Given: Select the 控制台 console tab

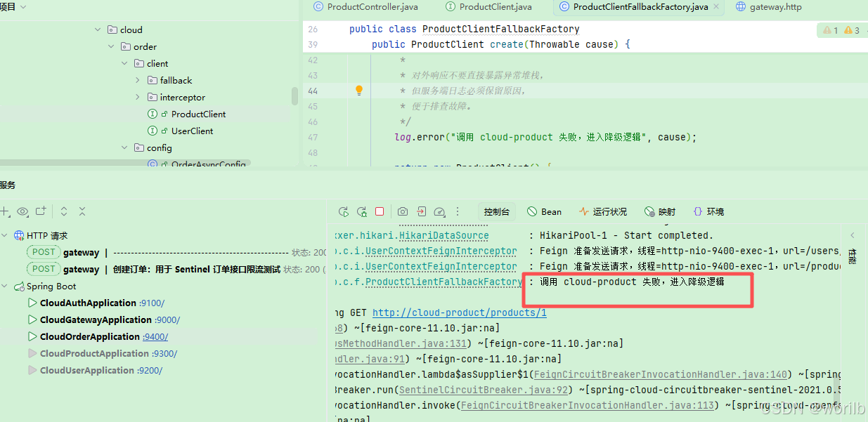Looking at the screenshot, I should pos(496,211).
